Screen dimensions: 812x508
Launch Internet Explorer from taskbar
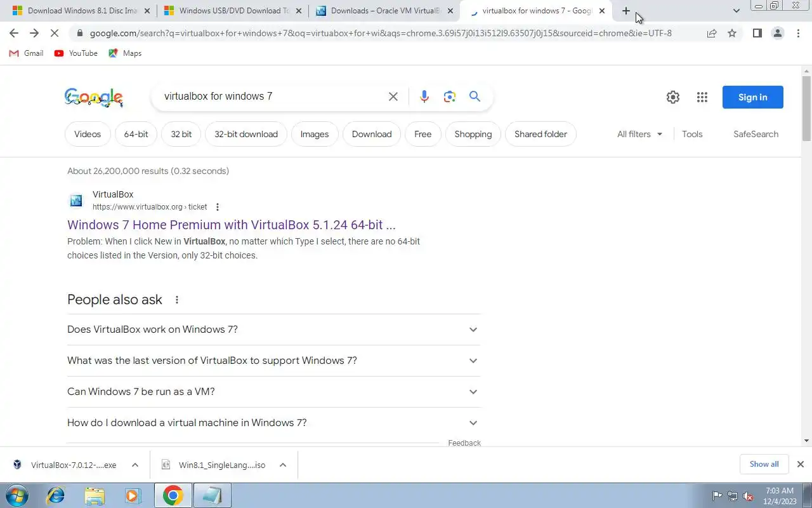pyautogui.click(x=56, y=496)
